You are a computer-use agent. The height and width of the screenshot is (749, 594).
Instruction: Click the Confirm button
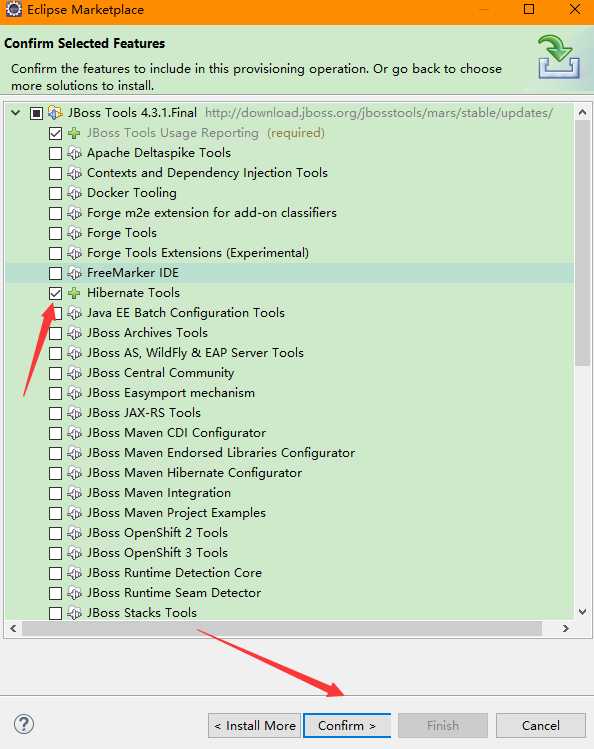pyautogui.click(x=347, y=726)
